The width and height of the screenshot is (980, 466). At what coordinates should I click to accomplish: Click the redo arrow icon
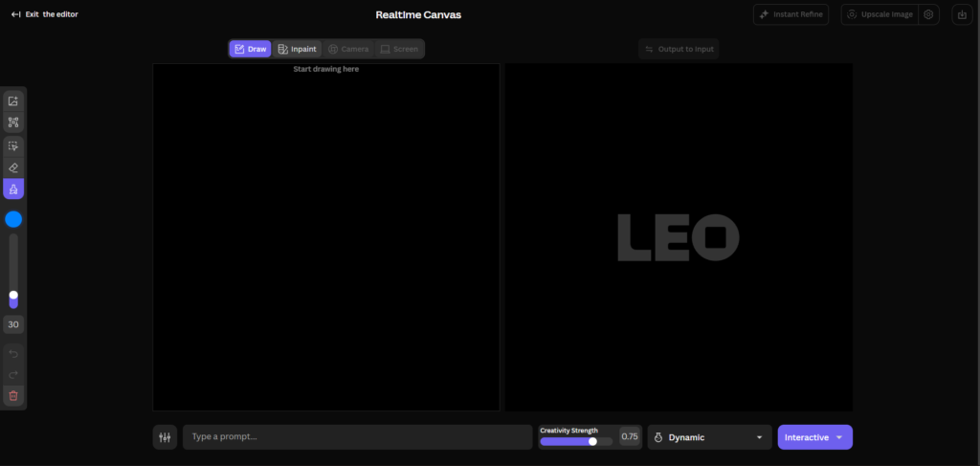click(13, 375)
